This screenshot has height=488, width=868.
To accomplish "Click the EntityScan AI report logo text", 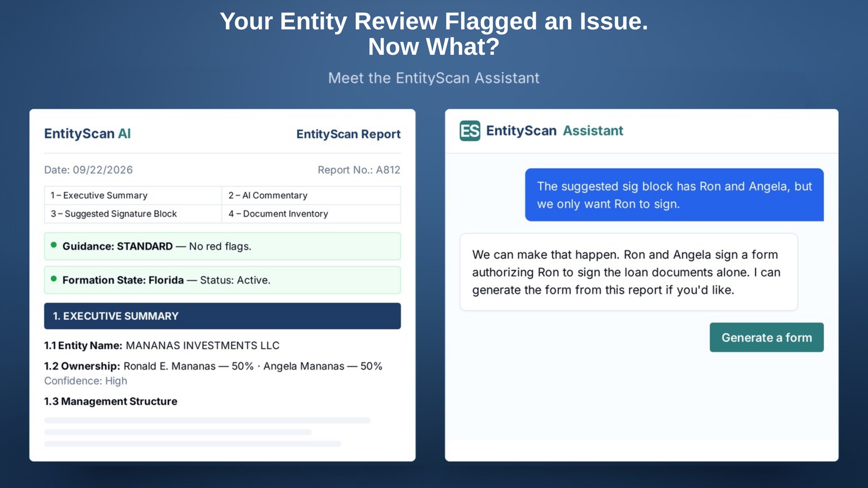I will tap(88, 134).
